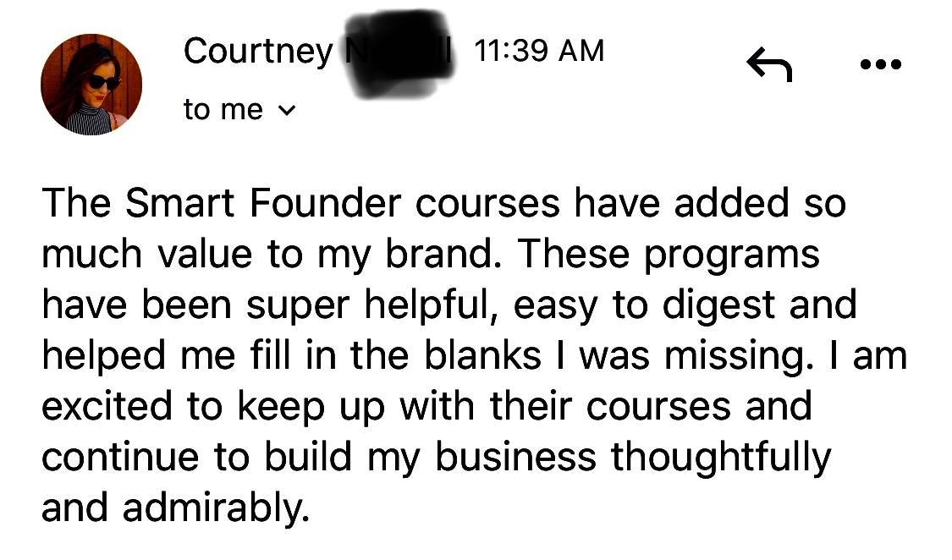Select the sender name Courtney
This screenshot has width=952, height=560.
(258, 52)
